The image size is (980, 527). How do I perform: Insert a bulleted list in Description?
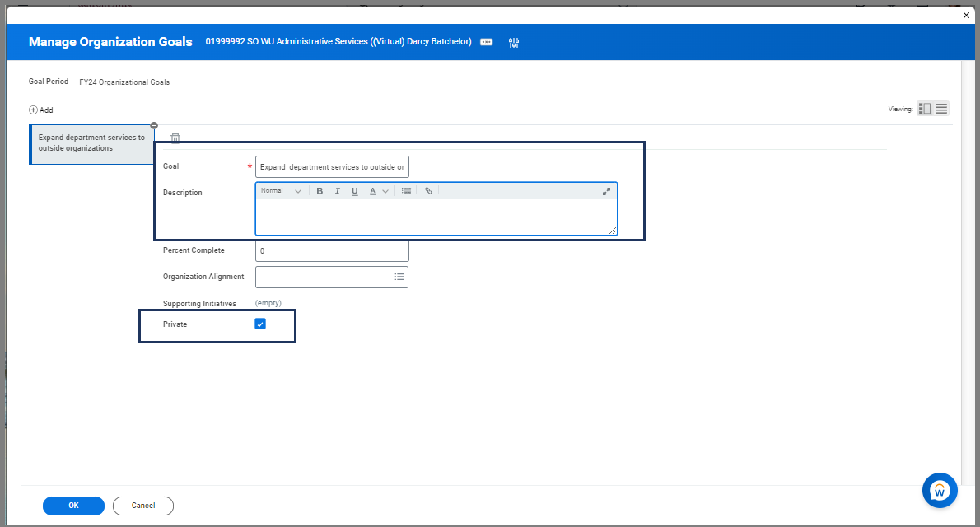407,191
